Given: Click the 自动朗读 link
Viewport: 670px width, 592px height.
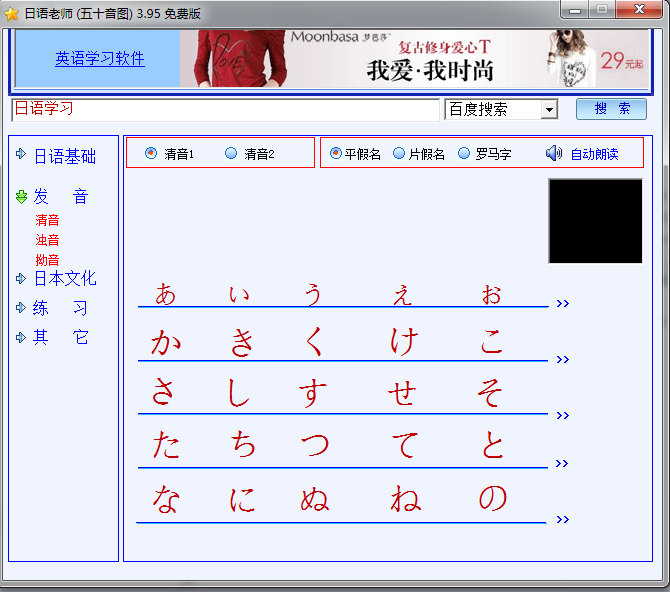Looking at the screenshot, I should [594, 154].
